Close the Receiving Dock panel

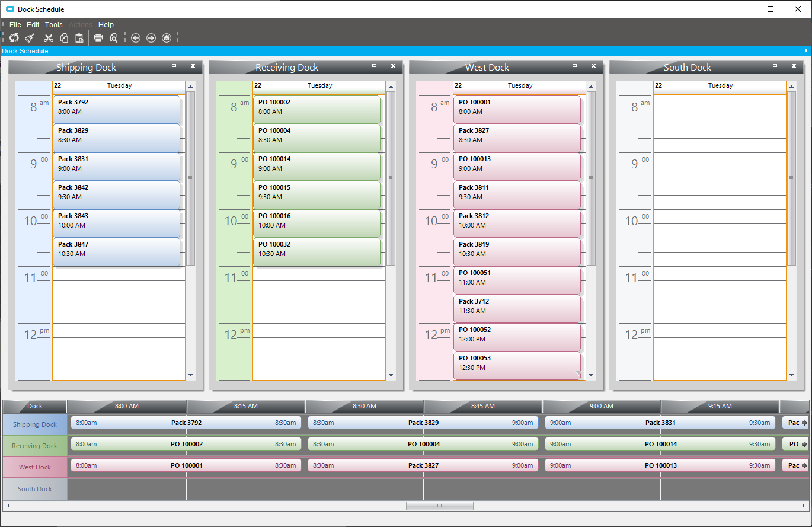(x=393, y=66)
